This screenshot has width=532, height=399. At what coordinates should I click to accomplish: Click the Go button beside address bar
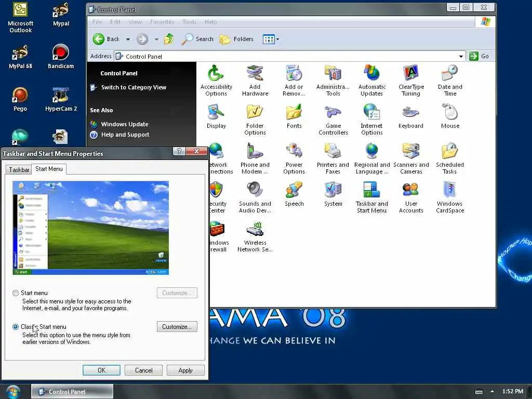click(480, 56)
